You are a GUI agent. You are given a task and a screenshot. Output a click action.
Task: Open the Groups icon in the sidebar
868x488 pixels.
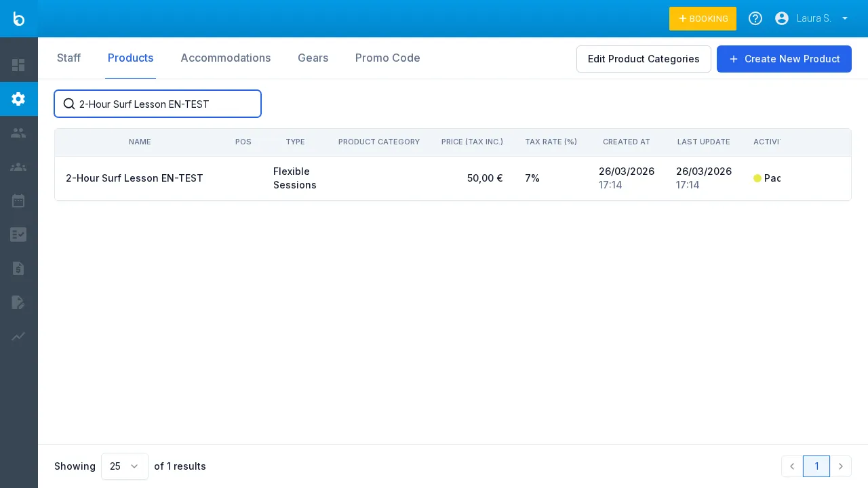click(x=18, y=167)
